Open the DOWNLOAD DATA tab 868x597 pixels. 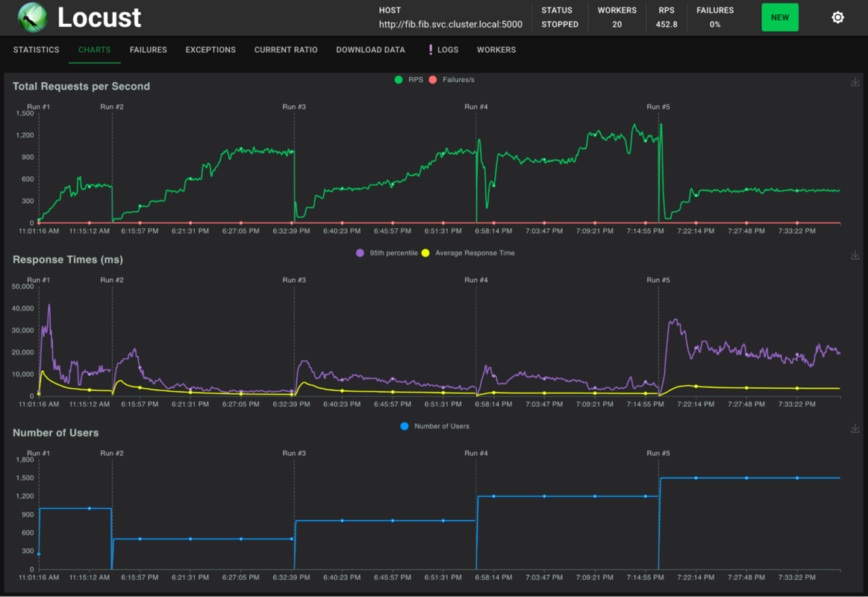coord(371,49)
